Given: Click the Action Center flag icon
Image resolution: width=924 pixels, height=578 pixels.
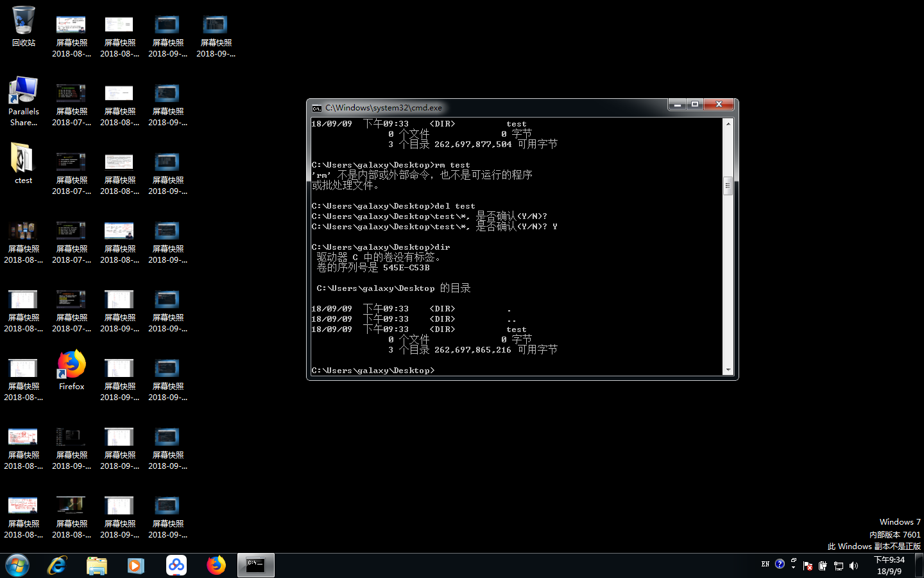Looking at the screenshot, I should click(808, 566).
